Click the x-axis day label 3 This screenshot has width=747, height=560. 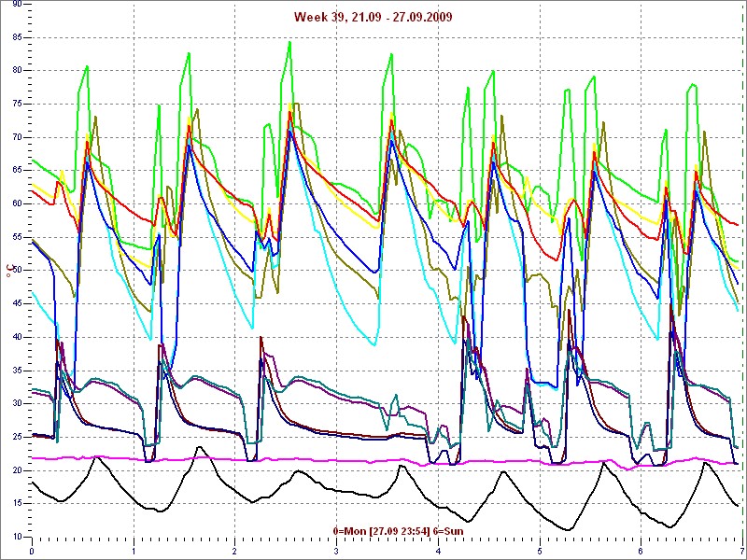click(336, 552)
